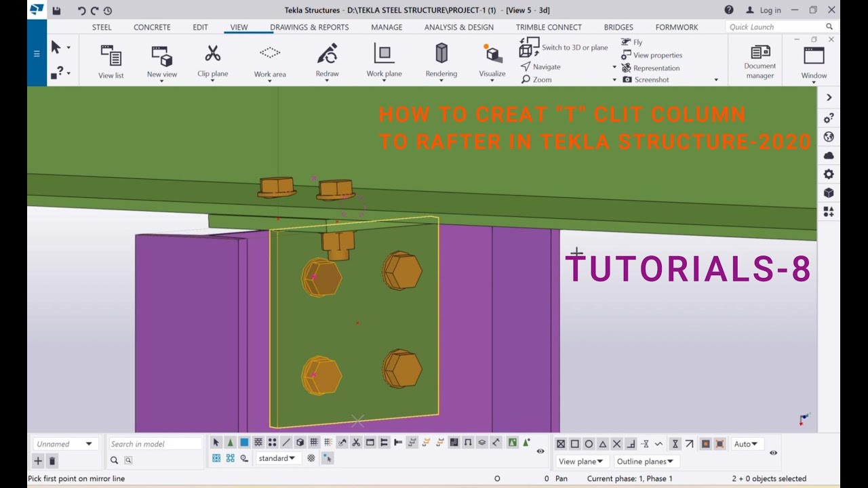Open the DRAWINGS & REPORTS tab
This screenshot has width=868, height=488.
pyautogui.click(x=309, y=27)
